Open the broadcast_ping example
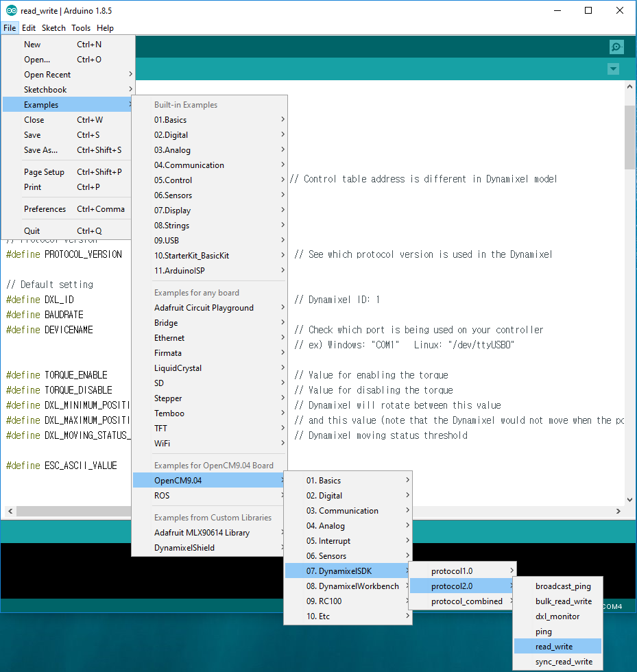This screenshot has height=672, width=637. point(562,586)
